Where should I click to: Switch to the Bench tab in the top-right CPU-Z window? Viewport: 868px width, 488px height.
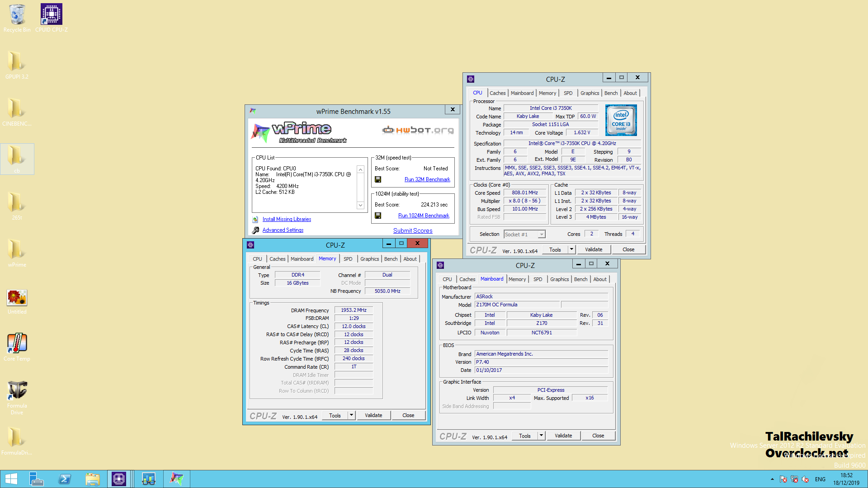(611, 93)
